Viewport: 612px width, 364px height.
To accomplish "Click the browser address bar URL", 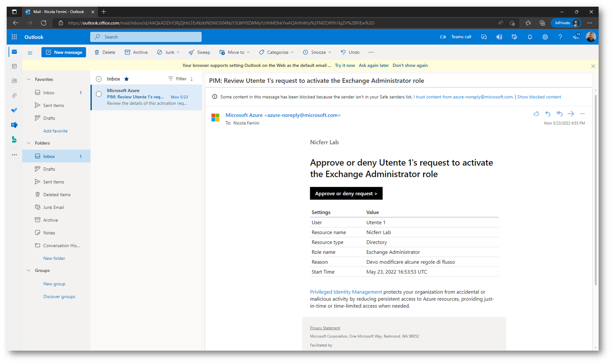I will click(x=221, y=23).
